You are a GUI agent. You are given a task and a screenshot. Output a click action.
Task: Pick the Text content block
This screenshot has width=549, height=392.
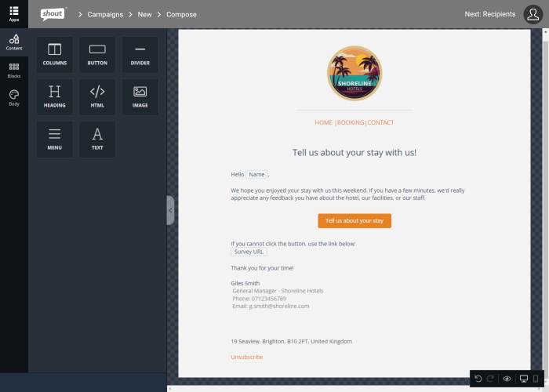[97, 139]
